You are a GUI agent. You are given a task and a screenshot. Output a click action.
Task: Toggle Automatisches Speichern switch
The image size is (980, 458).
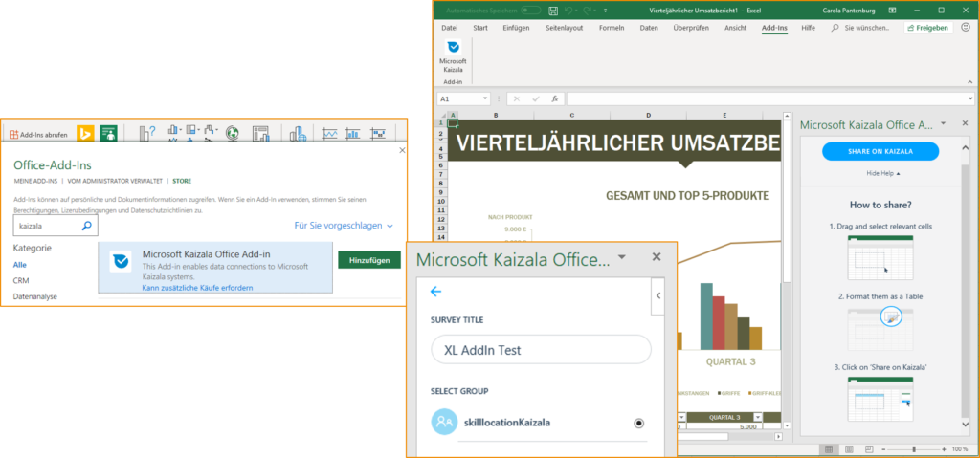530,10
